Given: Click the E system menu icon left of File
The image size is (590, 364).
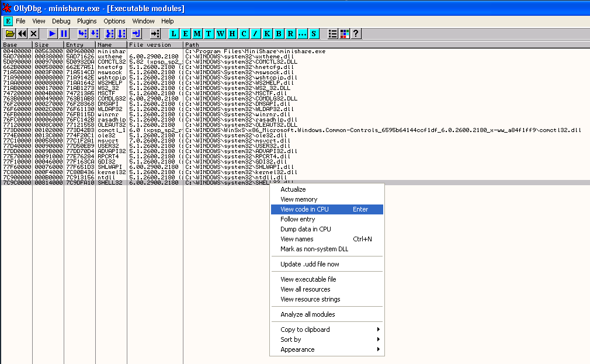Looking at the screenshot, I should tap(8, 21).
